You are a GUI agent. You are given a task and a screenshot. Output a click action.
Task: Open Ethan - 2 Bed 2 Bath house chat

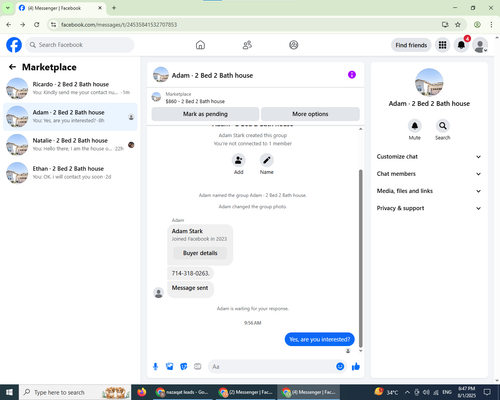[x=70, y=173]
